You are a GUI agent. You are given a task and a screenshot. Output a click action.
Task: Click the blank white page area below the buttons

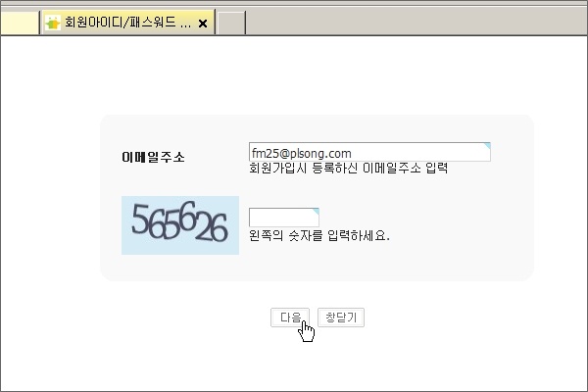pyautogui.click(x=294, y=360)
